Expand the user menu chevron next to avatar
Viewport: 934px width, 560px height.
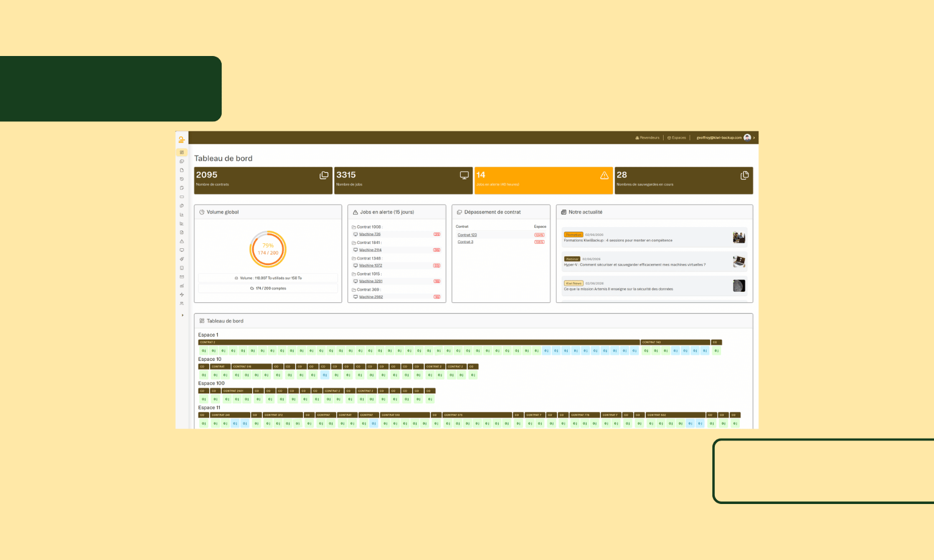click(754, 138)
